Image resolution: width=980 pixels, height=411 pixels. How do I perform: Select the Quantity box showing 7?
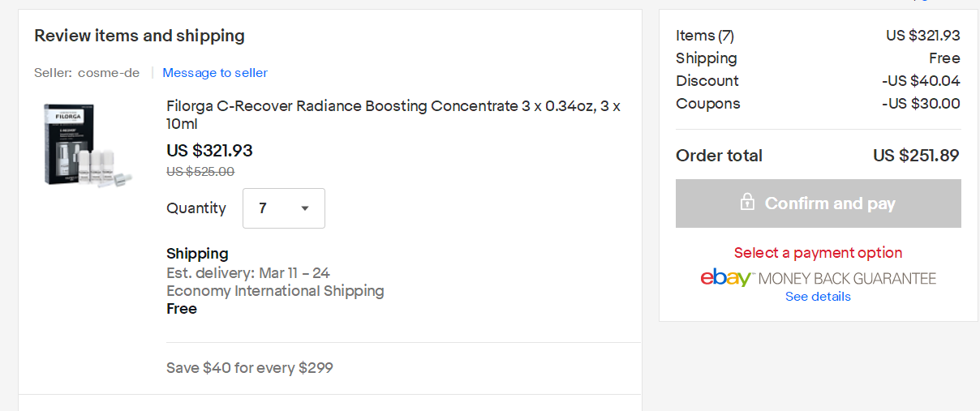click(x=283, y=208)
